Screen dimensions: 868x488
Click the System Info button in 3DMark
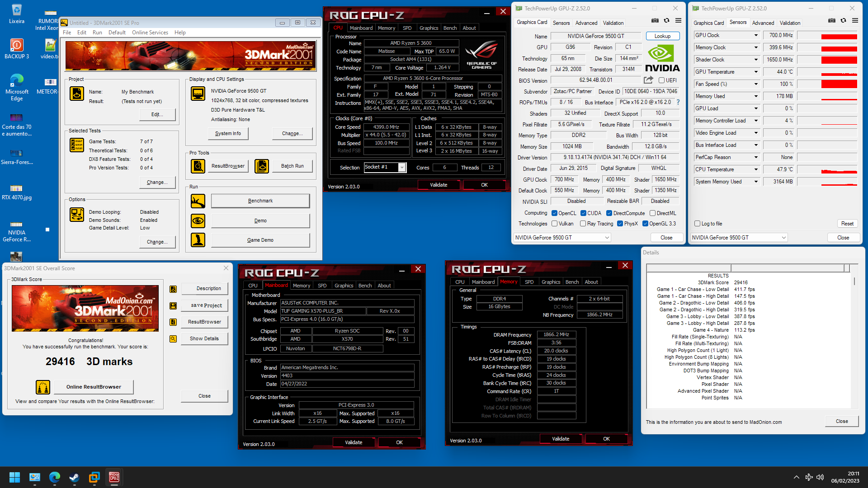pyautogui.click(x=228, y=134)
